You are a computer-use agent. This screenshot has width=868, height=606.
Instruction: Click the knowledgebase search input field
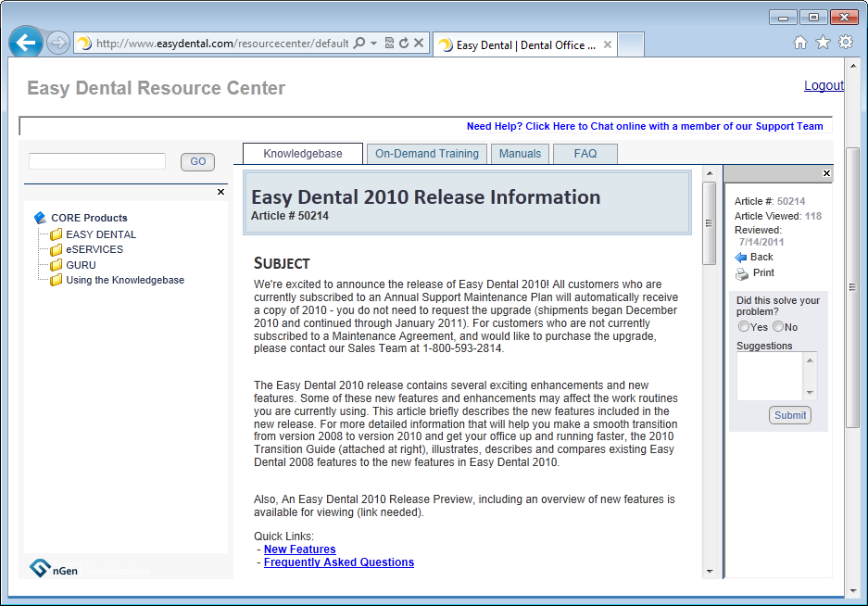pyautogui.click(x=97, y=161)
